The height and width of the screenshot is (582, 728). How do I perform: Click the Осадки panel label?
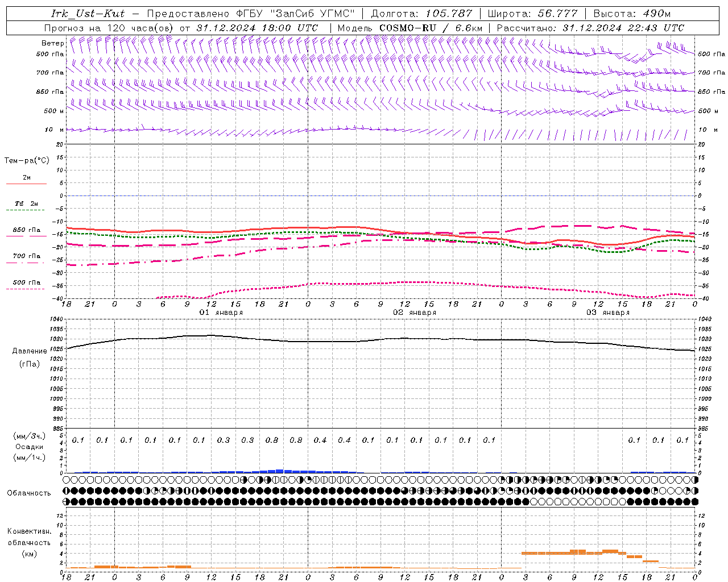pos(30,447)
